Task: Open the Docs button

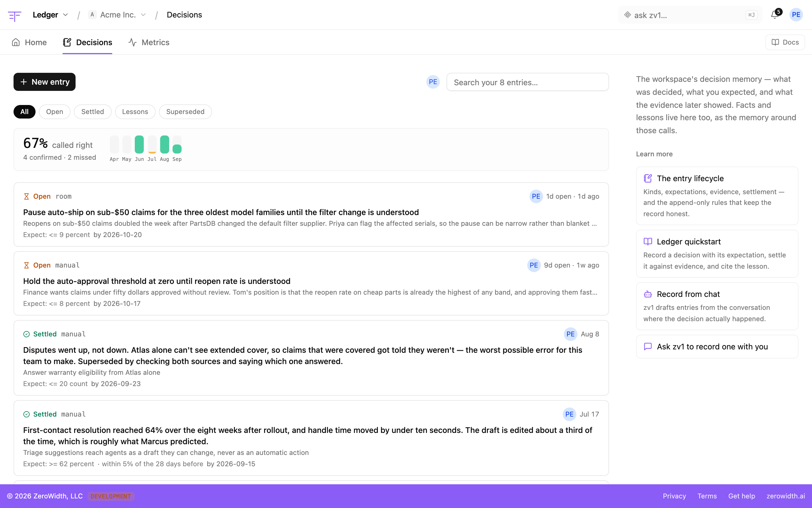Action: (785, 42)
